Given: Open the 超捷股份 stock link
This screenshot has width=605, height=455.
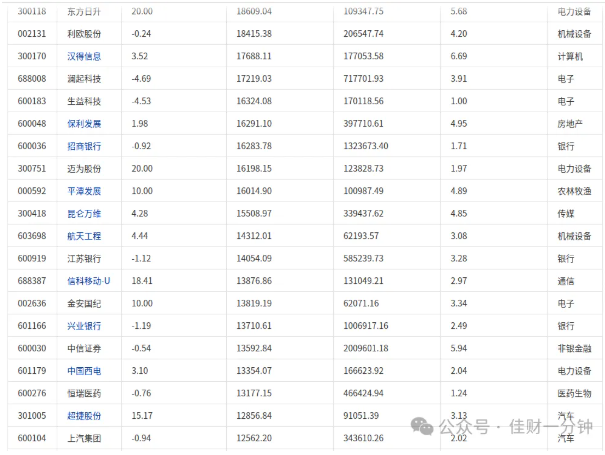Looking at the screenshot, I should coord(84,416).
